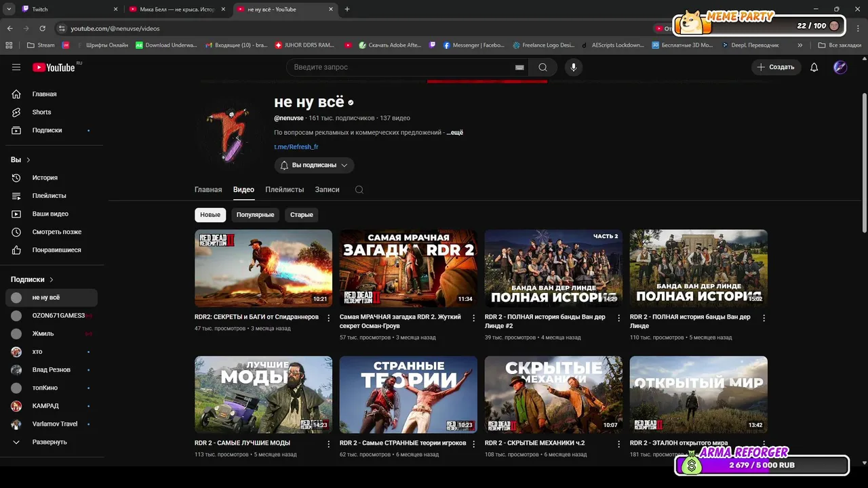Open thumbnail of ОТКРЫТЫЙ МИР video
Viewport: 868px width, 488px height.
tap(698, 394)
